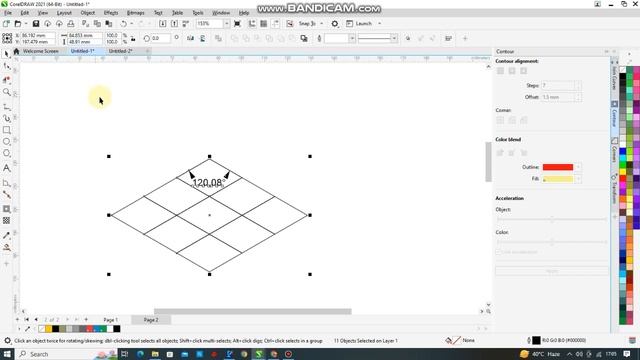640x360 pixels.
Task: Toggle show grid icon in toolbar
Action: tap(264, 24)
